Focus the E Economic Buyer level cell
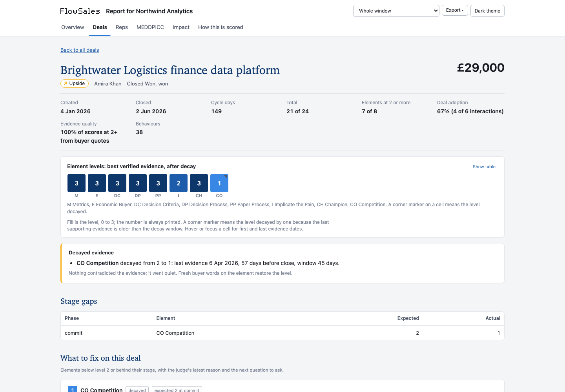565x392 pixels. click(97, 183)
